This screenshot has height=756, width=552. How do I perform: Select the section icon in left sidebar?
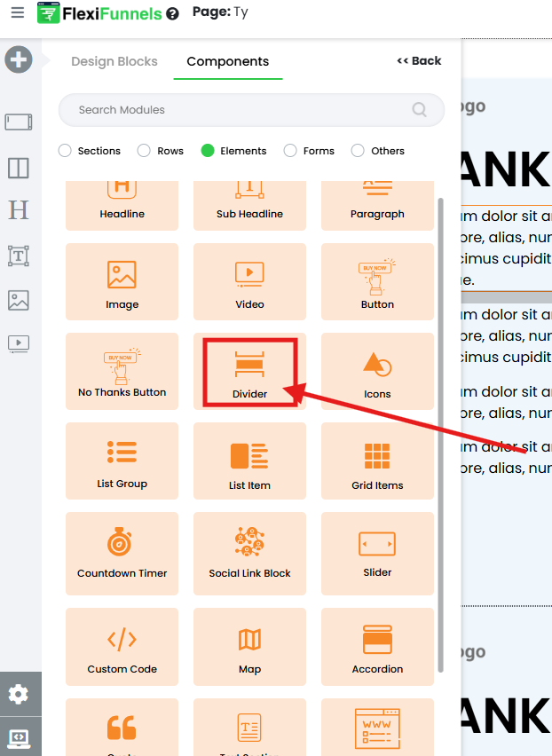pos(19,122)
